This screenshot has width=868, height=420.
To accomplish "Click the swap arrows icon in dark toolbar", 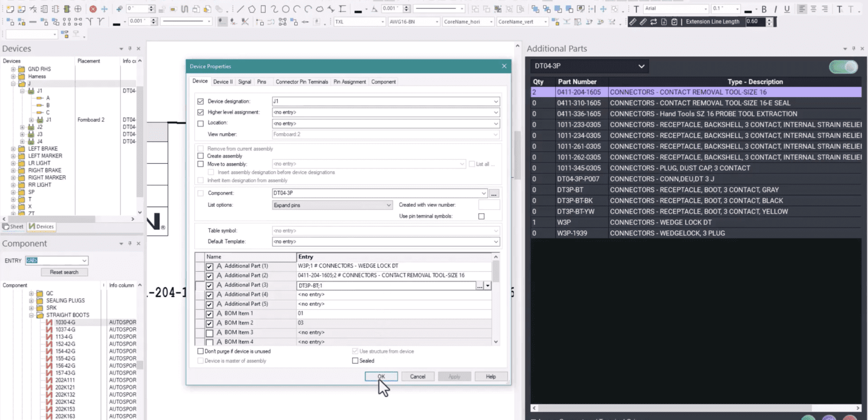I will point(654,21).
